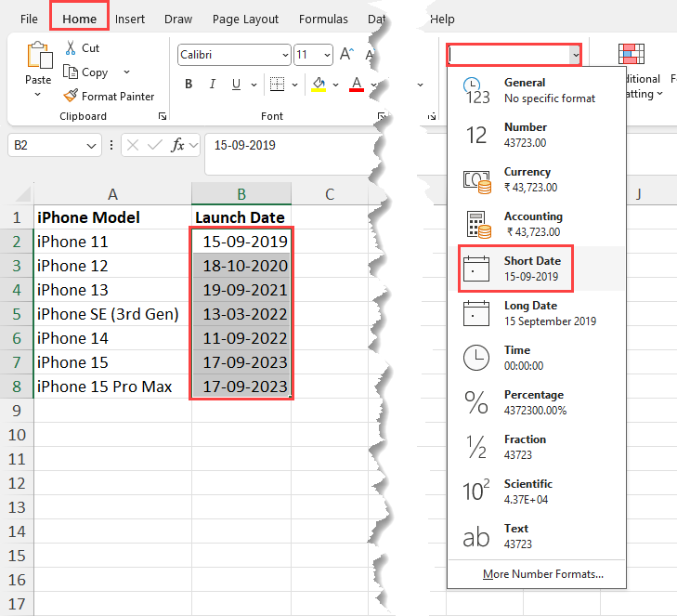Choose the Number format option
Viewport: 677px width, 616px height.
tap(537, 135)
